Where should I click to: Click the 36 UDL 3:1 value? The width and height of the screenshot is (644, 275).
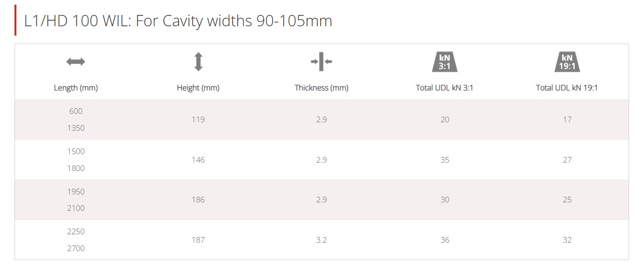[444, 240]
